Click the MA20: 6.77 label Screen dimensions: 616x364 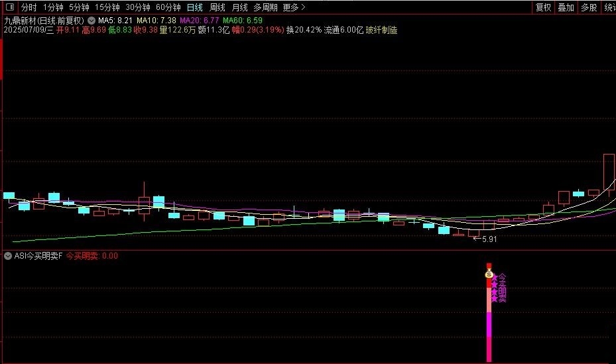(199, 21)
